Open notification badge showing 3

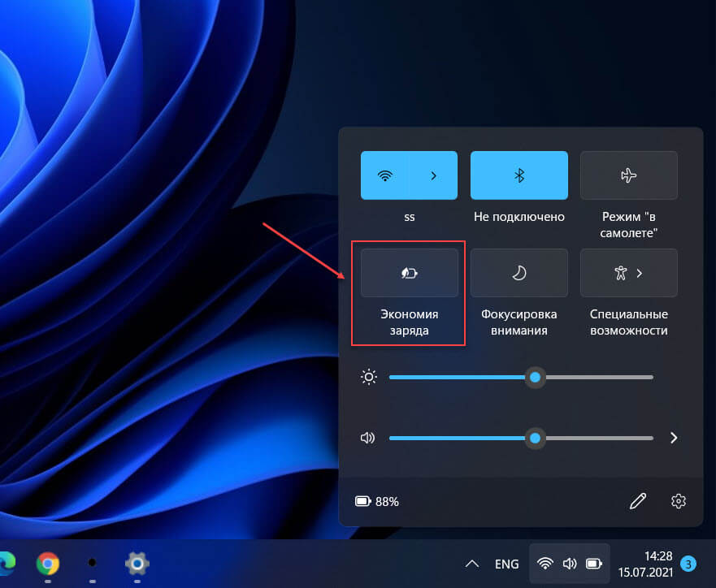(x=688, y=564)
